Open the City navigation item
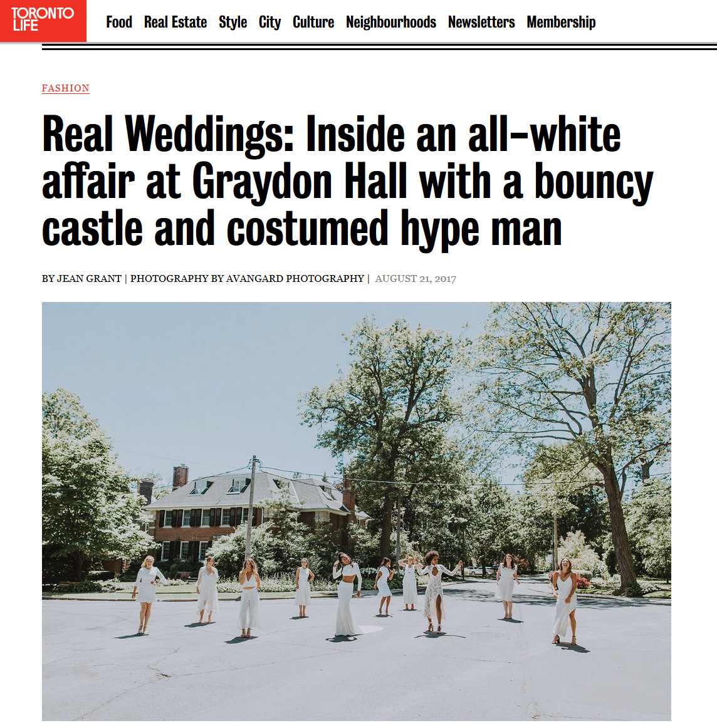Viewport: 717px width, 728px height. (x=270, y=23)
